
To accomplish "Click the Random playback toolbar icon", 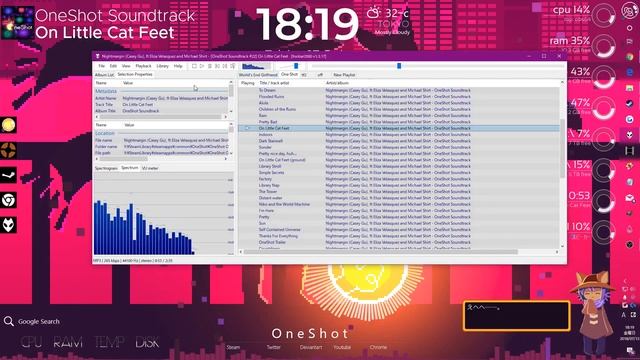I will (x=233, y=66).
